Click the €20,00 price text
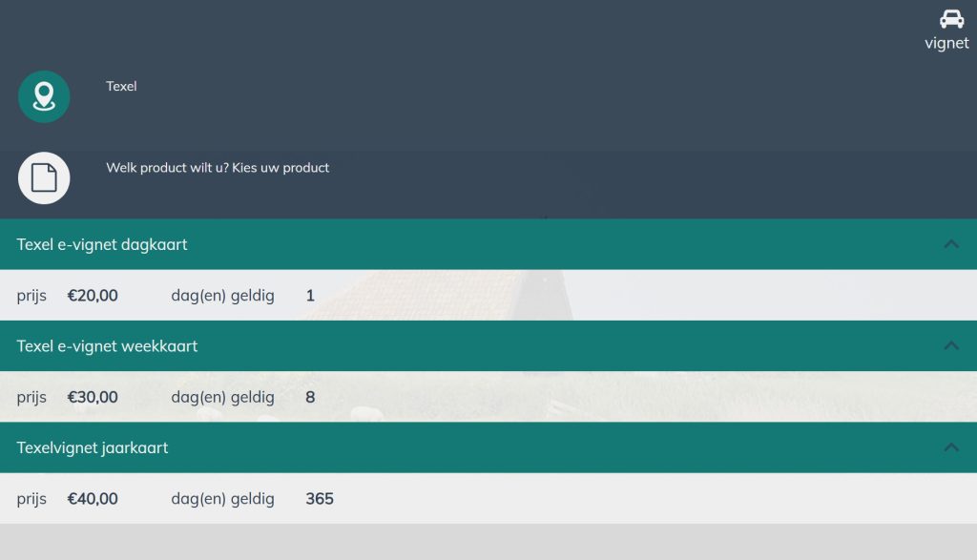Viewport: 977px width, 560px height. 93,296
